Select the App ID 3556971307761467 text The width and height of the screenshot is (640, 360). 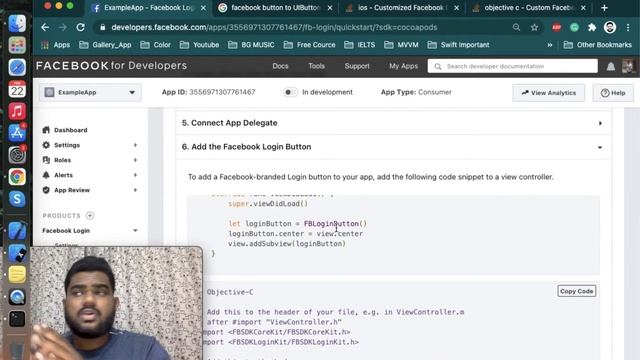pos(209,92)
